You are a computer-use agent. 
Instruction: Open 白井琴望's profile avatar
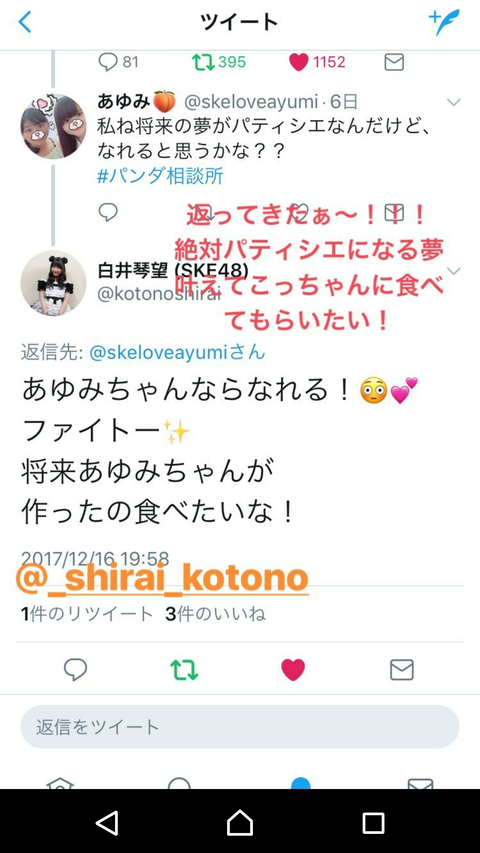click(53, 283)
